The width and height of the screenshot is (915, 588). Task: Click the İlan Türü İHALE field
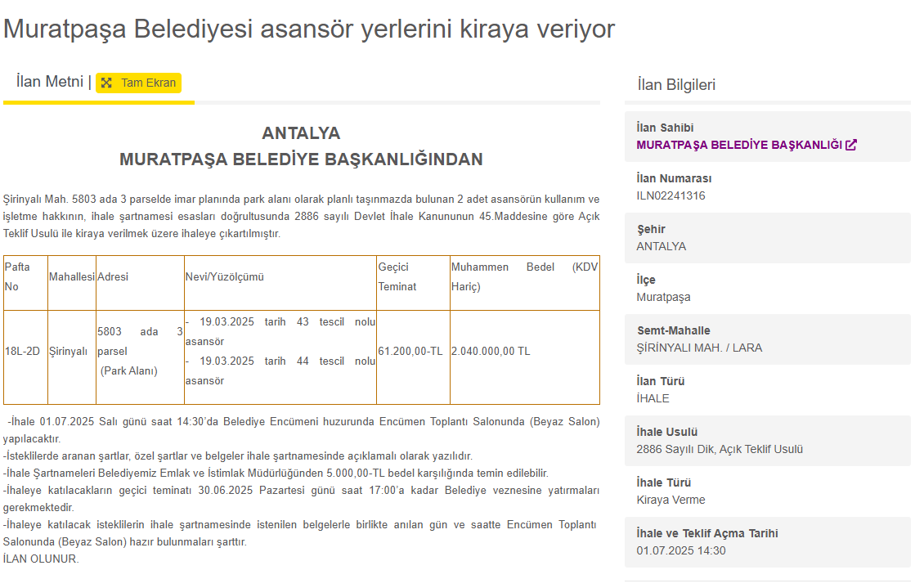click(x=652, y=397)
